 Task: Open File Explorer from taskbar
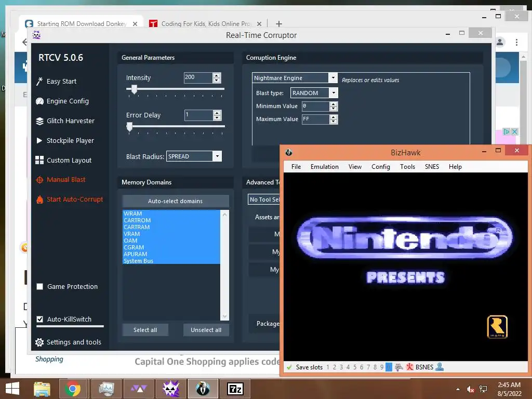click(42, 389)
